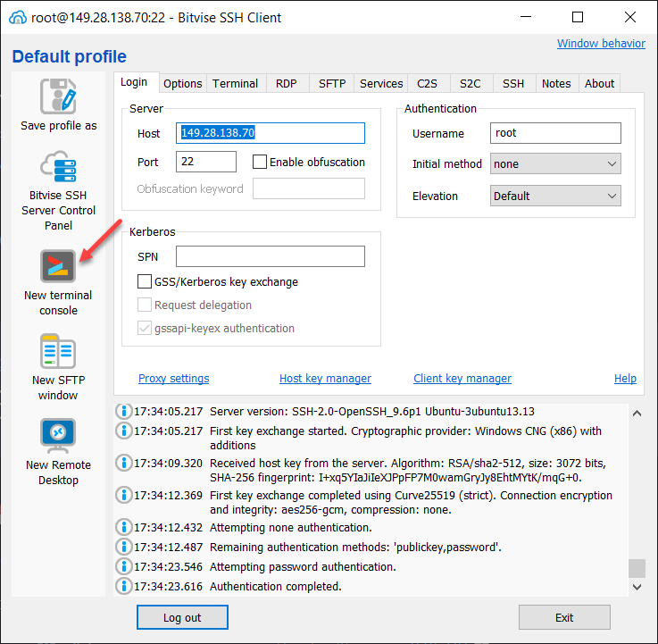This screenshot has height=644, width=658.
Task: Launch New terminal console
Action: click(x=58, y=267)
